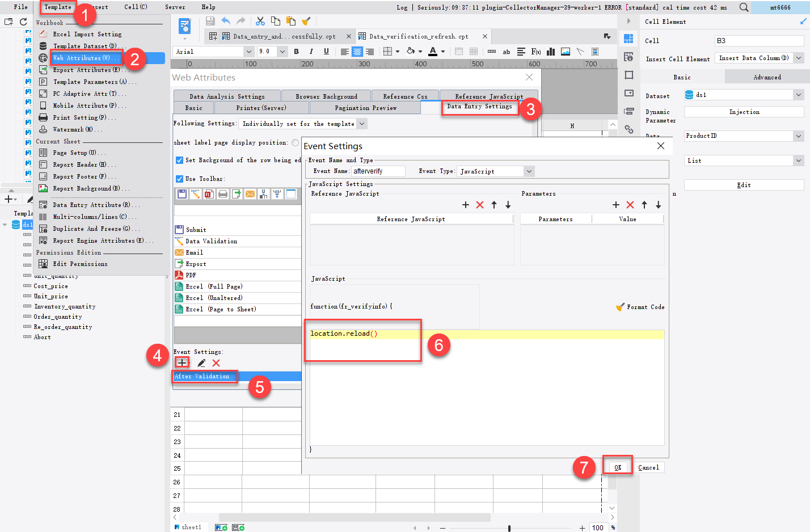Viewport: 810px width, 532px height.
Task: Expand the font size 9.0 dropdown
Action: [x=282, y=52]
